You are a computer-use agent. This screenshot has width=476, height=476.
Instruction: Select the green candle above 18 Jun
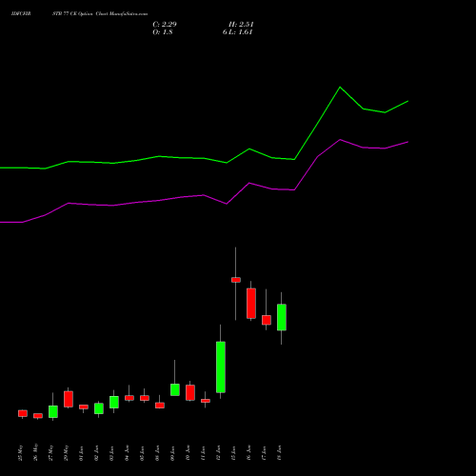tap(282, 317)
